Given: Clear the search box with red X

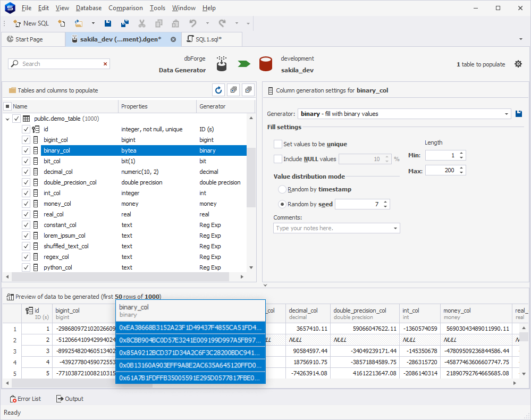Looking at the screenshot, I should tap(105, 64).
